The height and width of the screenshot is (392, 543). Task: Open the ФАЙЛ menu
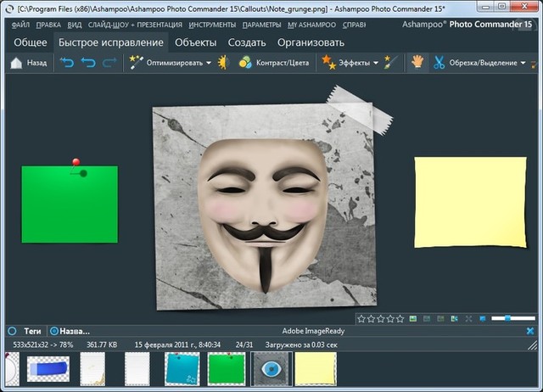tap(20, 25)
